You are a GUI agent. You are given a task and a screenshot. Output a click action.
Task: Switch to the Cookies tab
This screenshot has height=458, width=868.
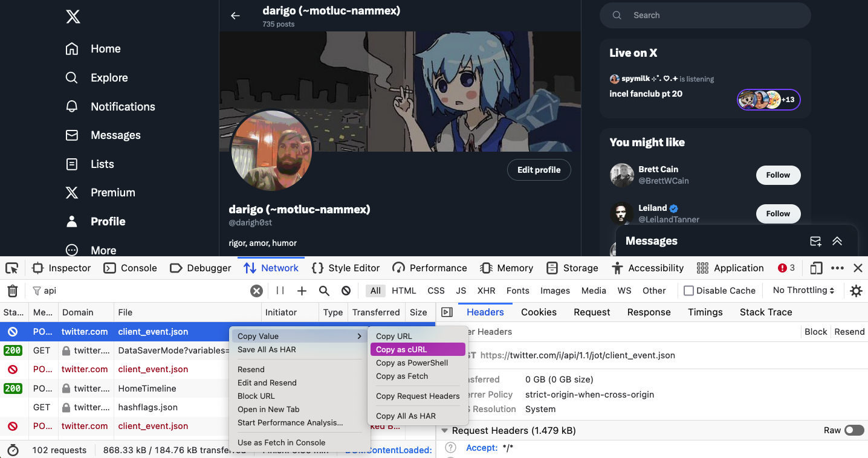coord(539,312)
